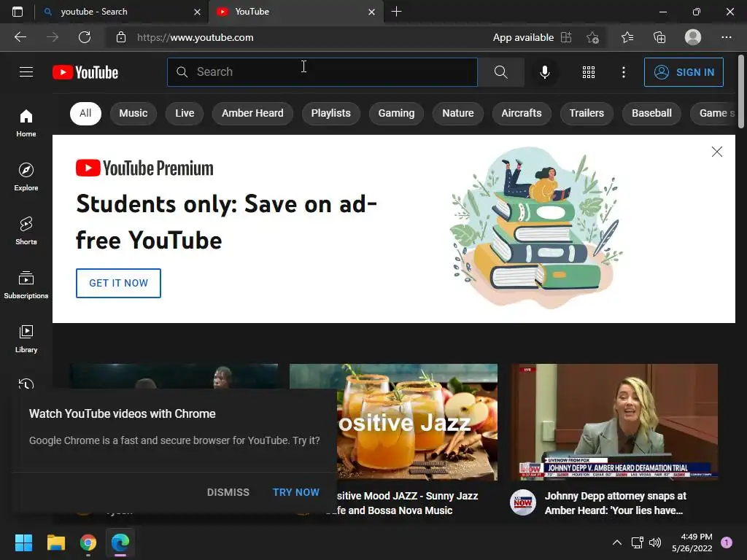
Task: Click the page vertical scrollbar
Action: pos(741,90)
